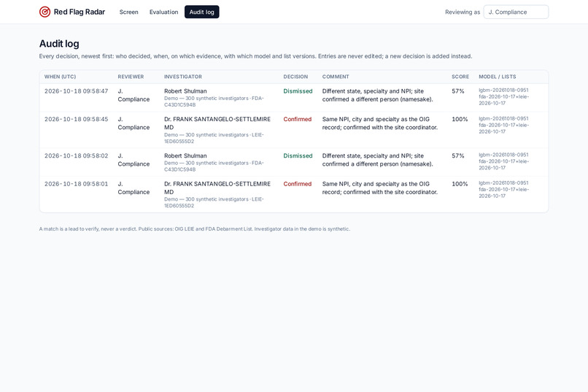Click J. Compliance reviewer in 09:58:01 row
Viewport: 588px width, 392px height.
[134, 188]
